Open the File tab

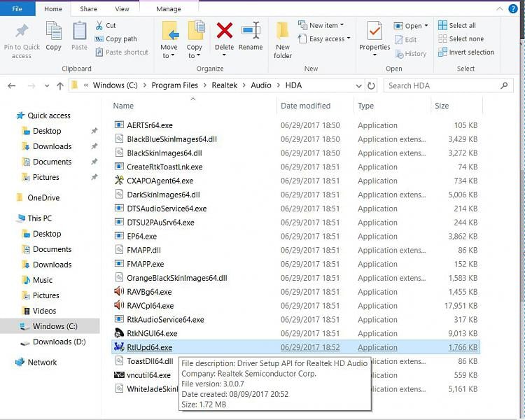tap(17, 8)
